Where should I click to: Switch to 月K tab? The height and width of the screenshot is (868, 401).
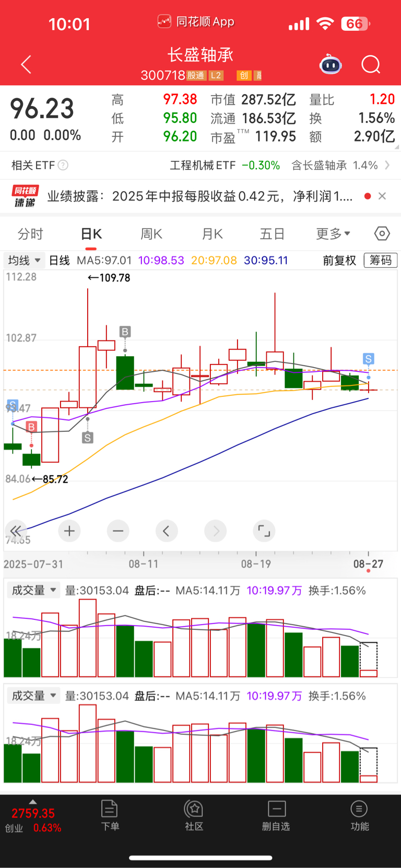click(212, 234)
